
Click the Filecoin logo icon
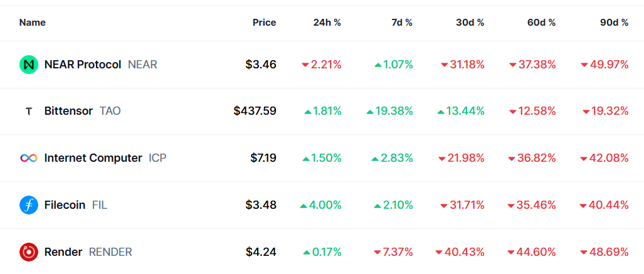(x=29, y=205)
